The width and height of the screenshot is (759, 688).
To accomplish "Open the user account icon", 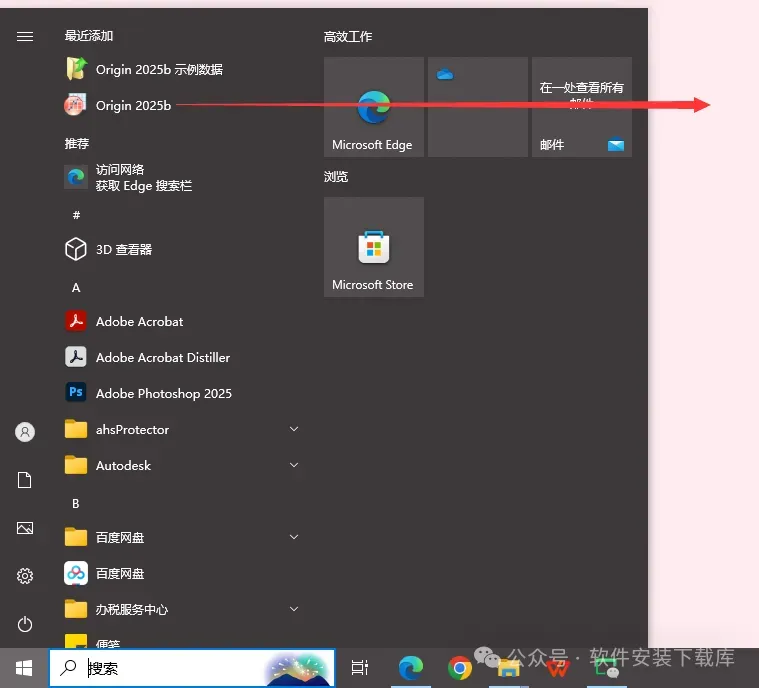I will click(25, 431).
